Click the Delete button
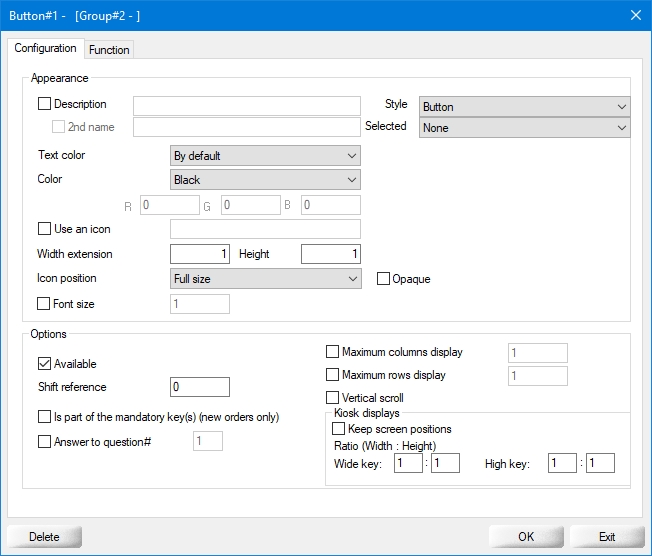The height and width of the screenshot is (556, 652). tap(44, 537)
